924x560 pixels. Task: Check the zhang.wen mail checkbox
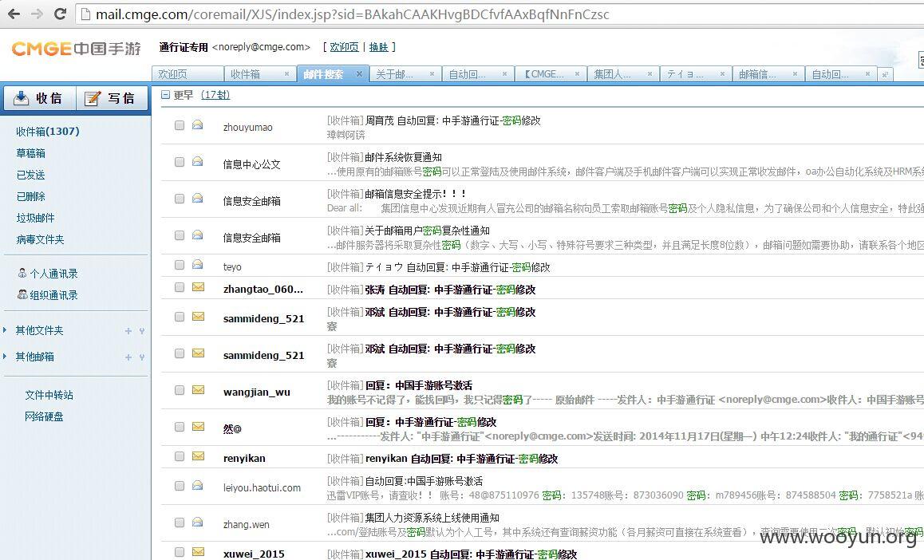[x=180, y=523]
